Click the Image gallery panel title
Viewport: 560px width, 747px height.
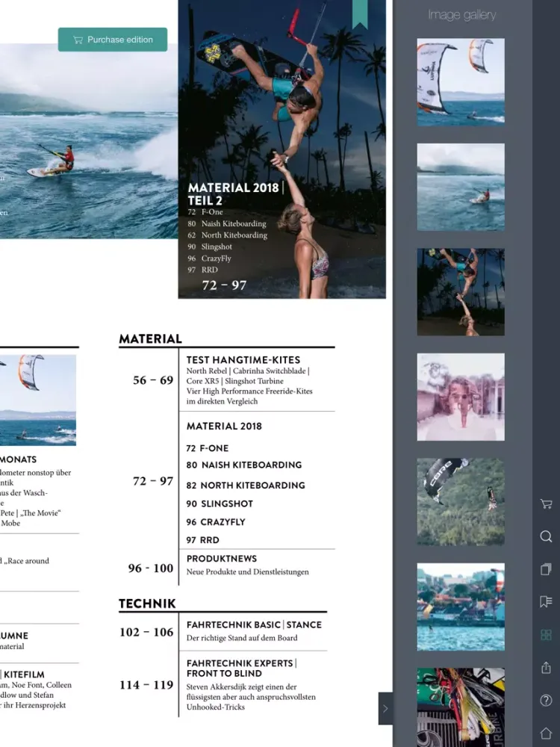pos(462,15)
